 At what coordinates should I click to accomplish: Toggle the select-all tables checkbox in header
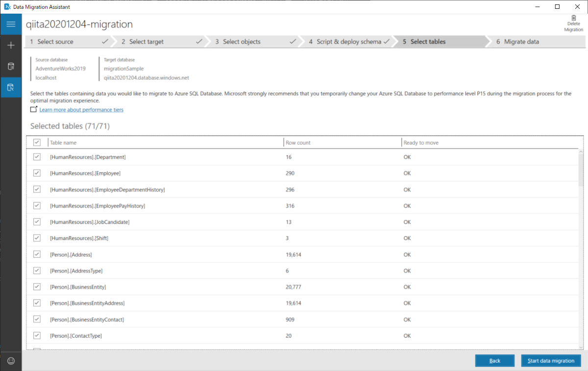point(37,142)
